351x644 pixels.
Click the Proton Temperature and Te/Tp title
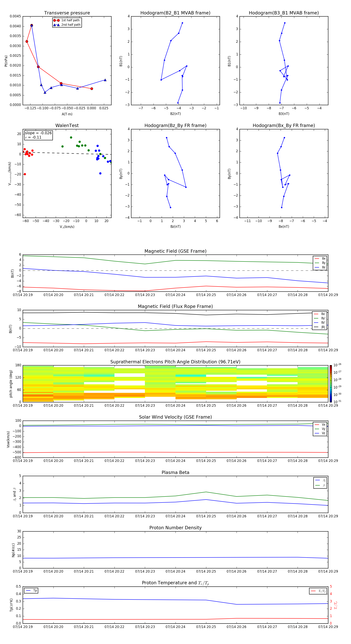click(175, 583)
